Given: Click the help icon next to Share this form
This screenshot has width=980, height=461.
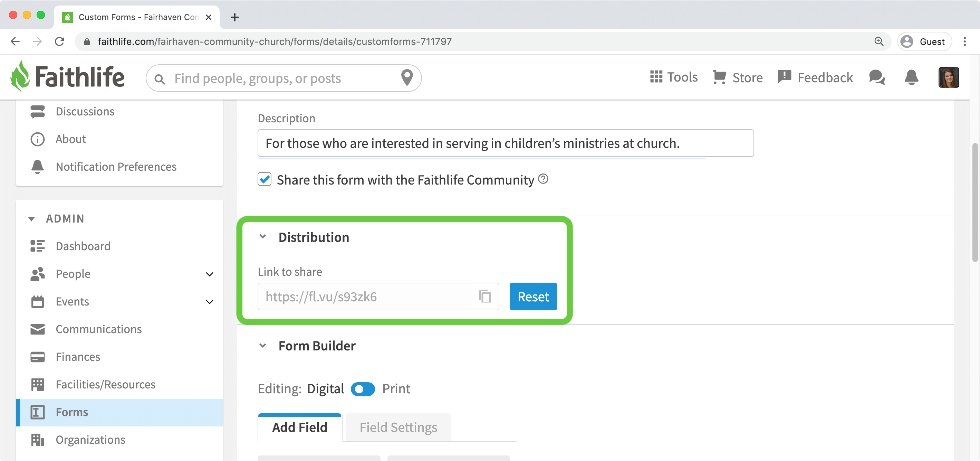Looking at the screenshot, I should click(543, 179).
